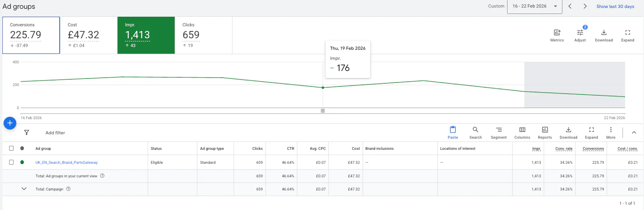Sort by Ad group type column
This screenshot has width=644, height=210.
click(x=212, y=149)
